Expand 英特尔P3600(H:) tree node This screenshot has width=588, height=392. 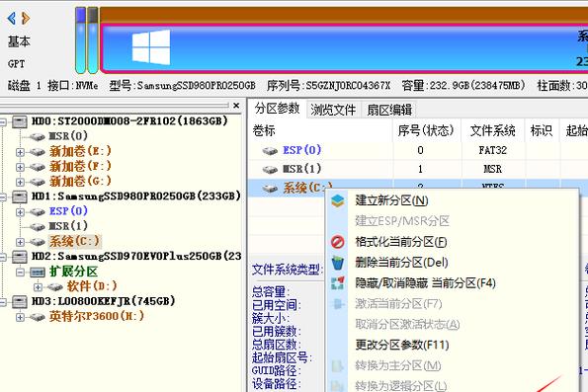pyautogui.click(x=20, y=317)
